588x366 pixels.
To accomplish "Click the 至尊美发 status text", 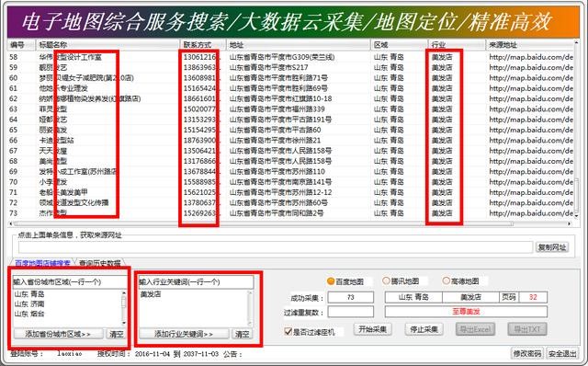I will [x=466, y=312].
